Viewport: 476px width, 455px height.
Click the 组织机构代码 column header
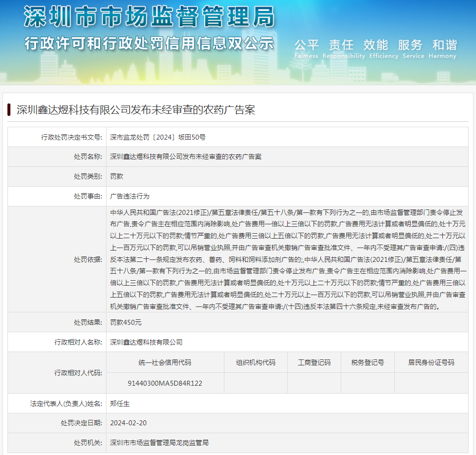256,362
